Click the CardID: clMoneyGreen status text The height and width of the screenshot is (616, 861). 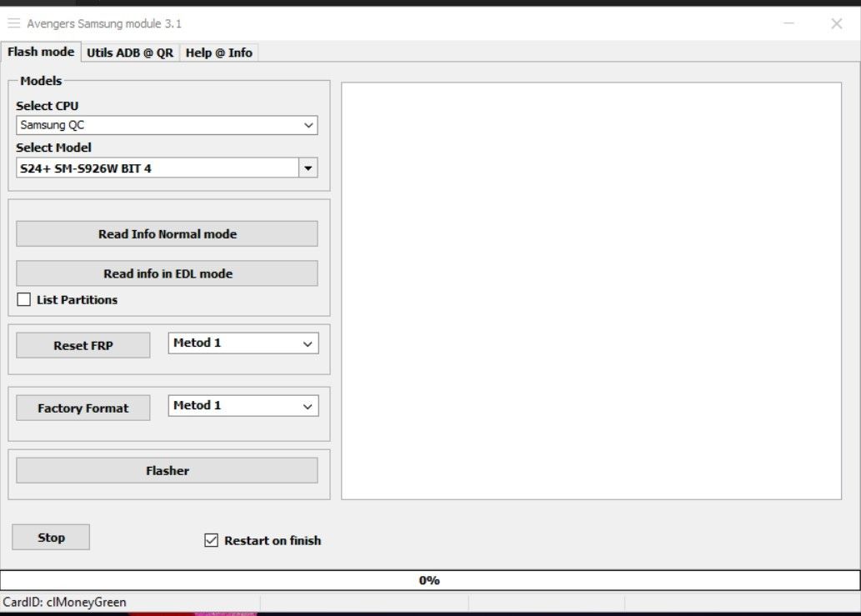pos(65,603)
